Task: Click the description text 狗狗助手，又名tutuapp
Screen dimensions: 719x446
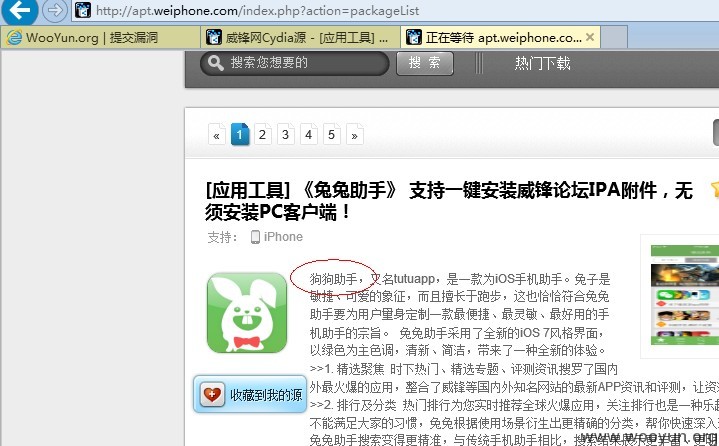Action: click(x=372, y=279)
